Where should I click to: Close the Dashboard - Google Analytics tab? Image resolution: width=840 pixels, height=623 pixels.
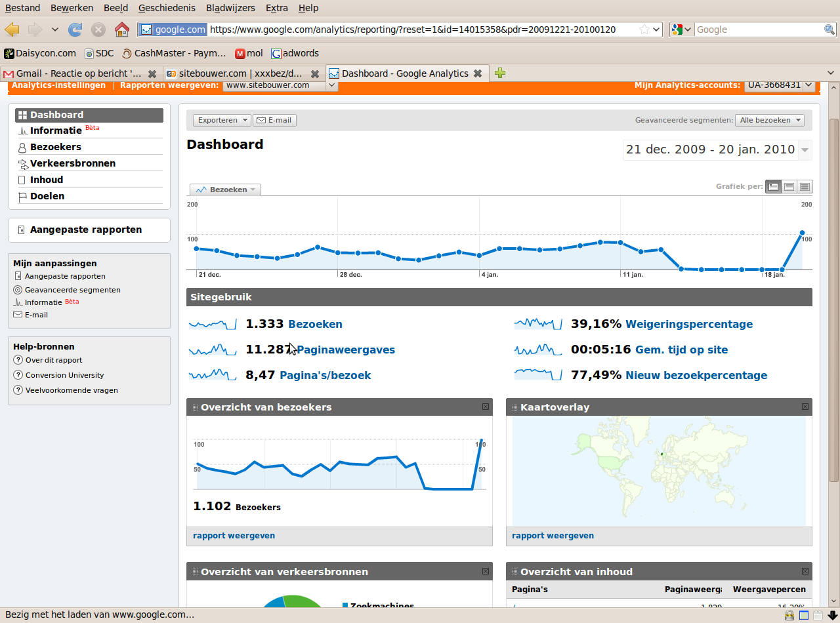478,73
